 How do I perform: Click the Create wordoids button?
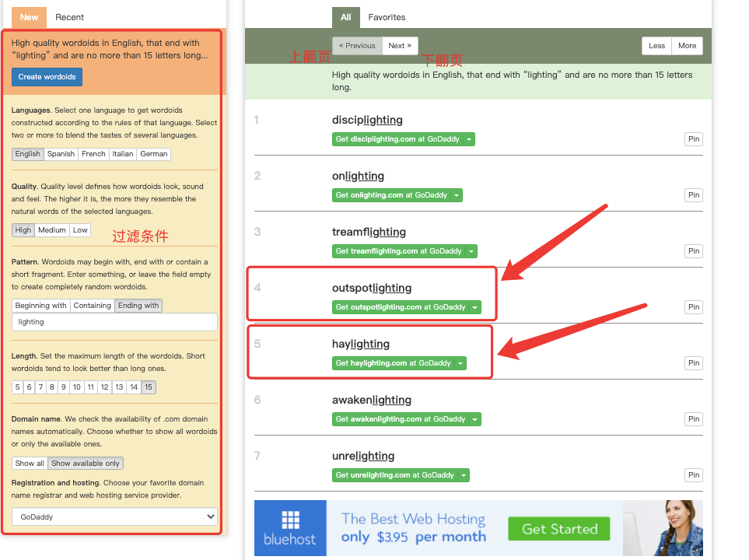tap(47, 77)
